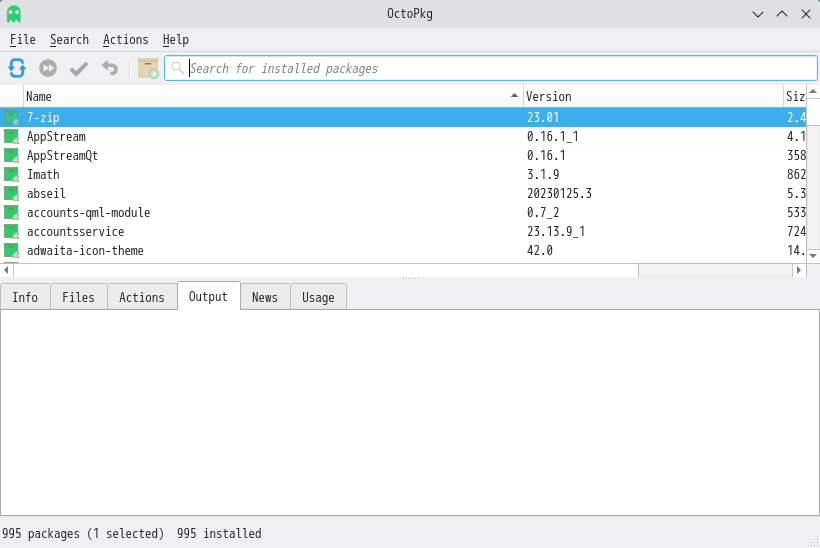The width and height of the screenshot is (820, 548).
Task: Select the 7-zip package row
Action: pyautogui.click(x=403, y=118)
